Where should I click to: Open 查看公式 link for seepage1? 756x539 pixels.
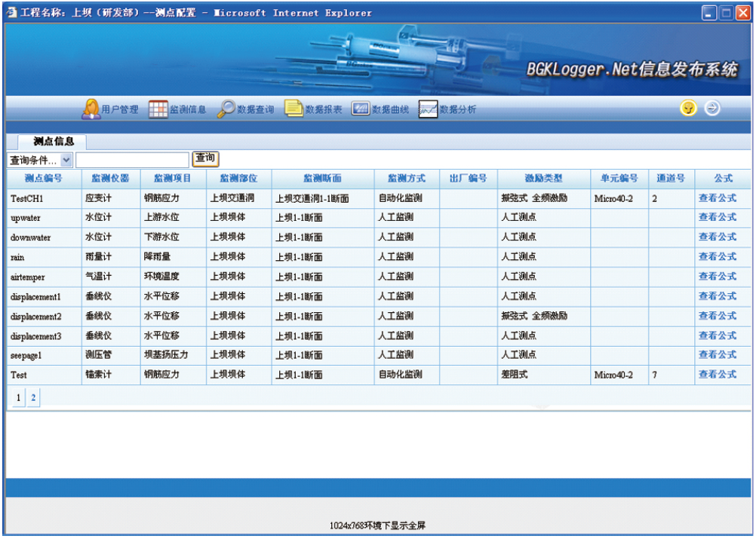click(x=718, y=355)
